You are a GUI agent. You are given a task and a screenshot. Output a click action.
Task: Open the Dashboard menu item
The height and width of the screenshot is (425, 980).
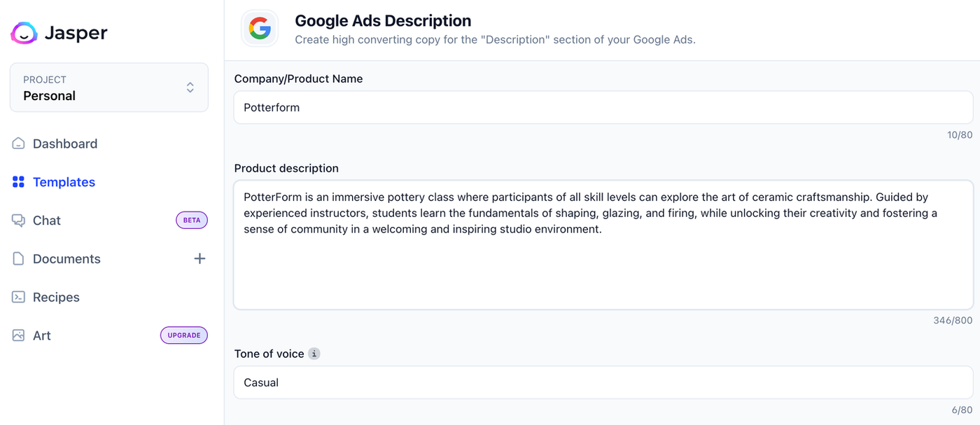click(65, 144)
